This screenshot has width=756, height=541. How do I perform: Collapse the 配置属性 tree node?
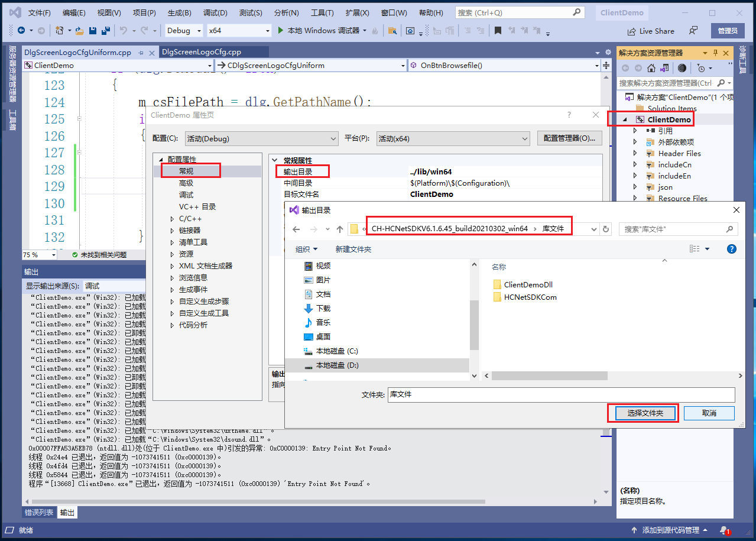[x=160, y=160]
